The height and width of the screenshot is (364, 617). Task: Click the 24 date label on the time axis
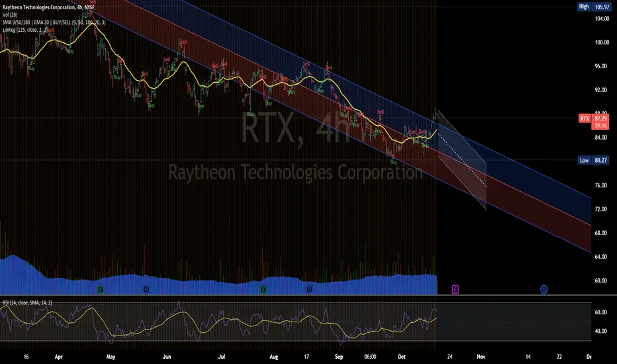[x=450, y=357]
